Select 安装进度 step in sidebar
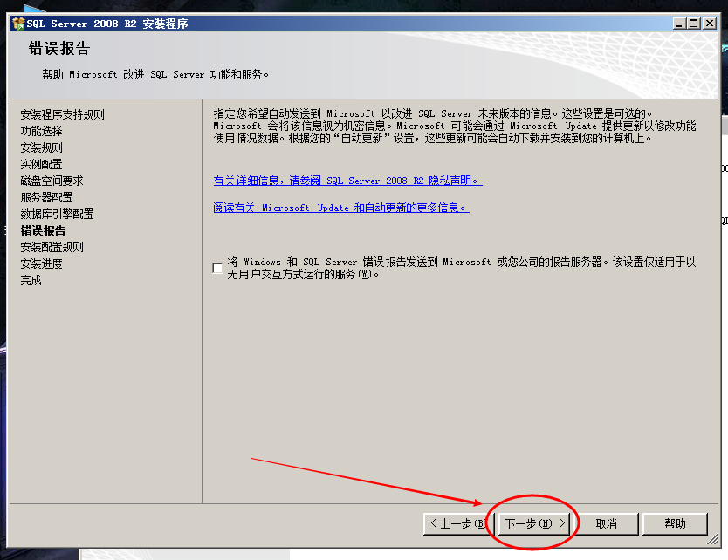728x560 pixels. point(41,263)
